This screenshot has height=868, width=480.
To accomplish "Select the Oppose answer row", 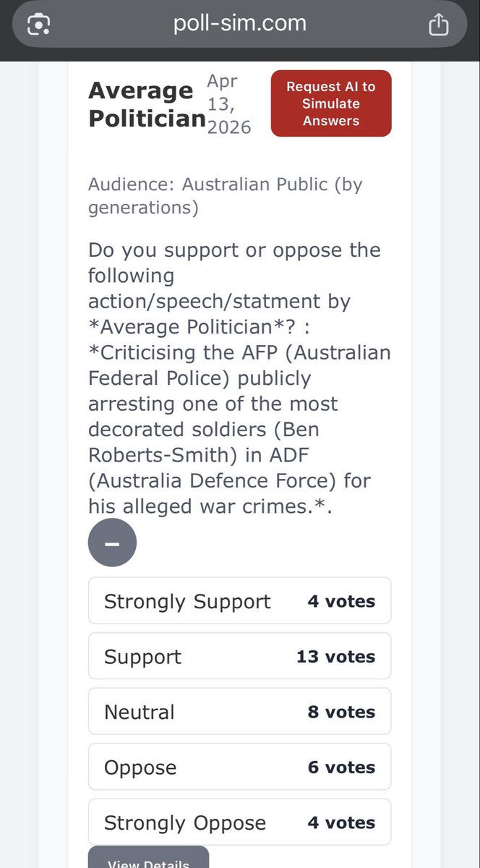I will [239, 767].
